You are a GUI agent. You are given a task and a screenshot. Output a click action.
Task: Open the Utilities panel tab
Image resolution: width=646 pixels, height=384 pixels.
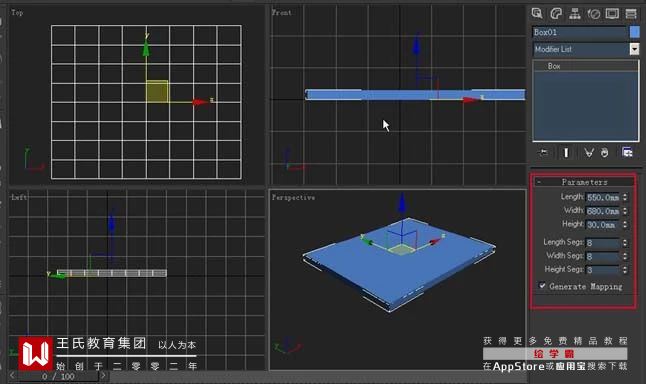pyautogui.click(x=631, y=13)
